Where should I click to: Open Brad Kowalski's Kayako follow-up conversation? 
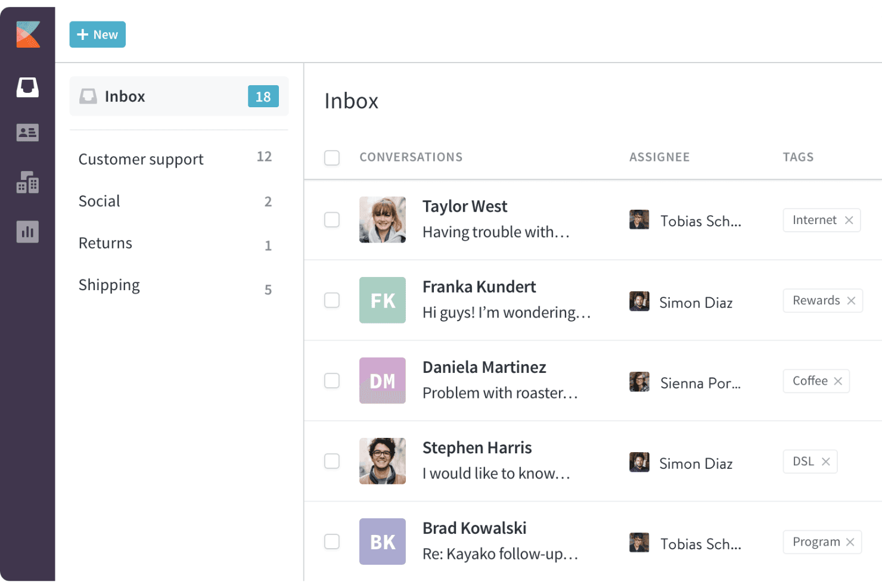click(x=500, y=542)
